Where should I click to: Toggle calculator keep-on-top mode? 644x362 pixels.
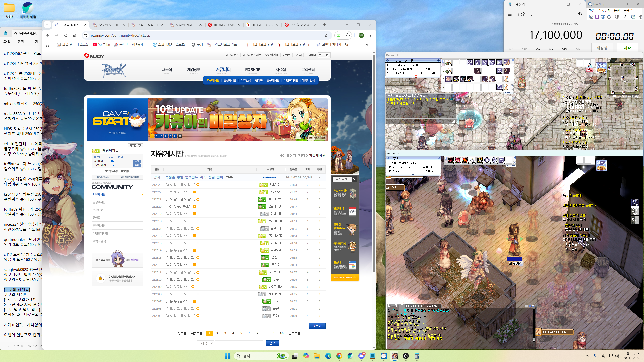(x=533, y=14)
